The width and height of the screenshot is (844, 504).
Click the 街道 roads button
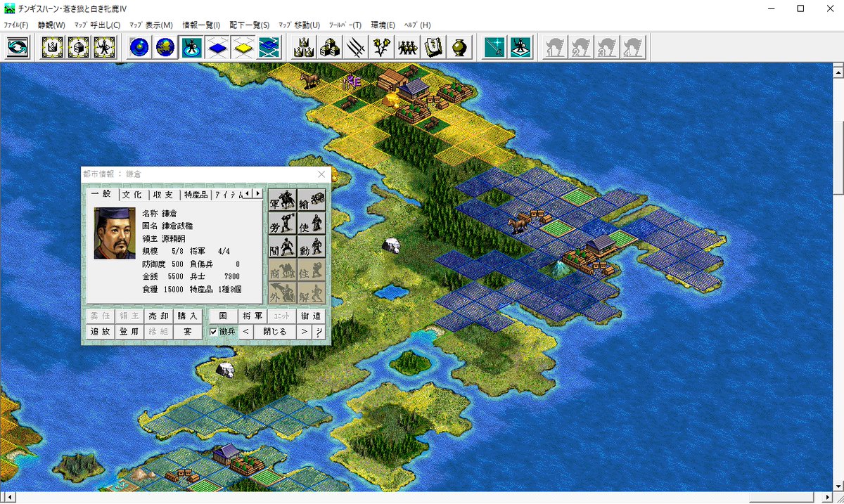311,316
